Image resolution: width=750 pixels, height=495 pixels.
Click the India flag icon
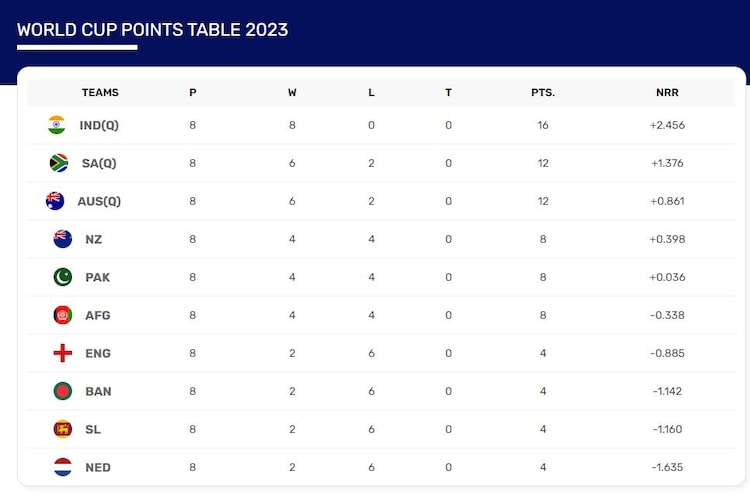(56, 125)
